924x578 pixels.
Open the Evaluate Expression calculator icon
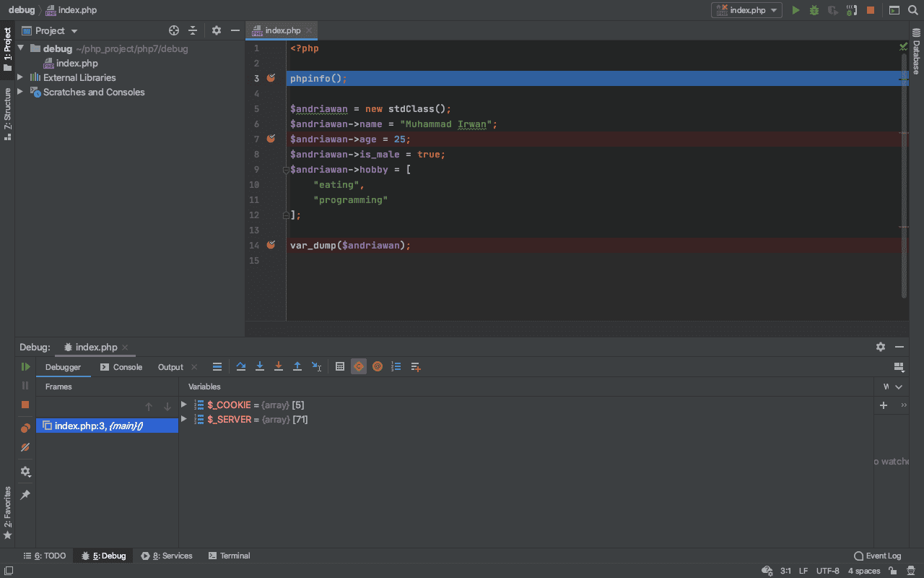tap(340, 367)
